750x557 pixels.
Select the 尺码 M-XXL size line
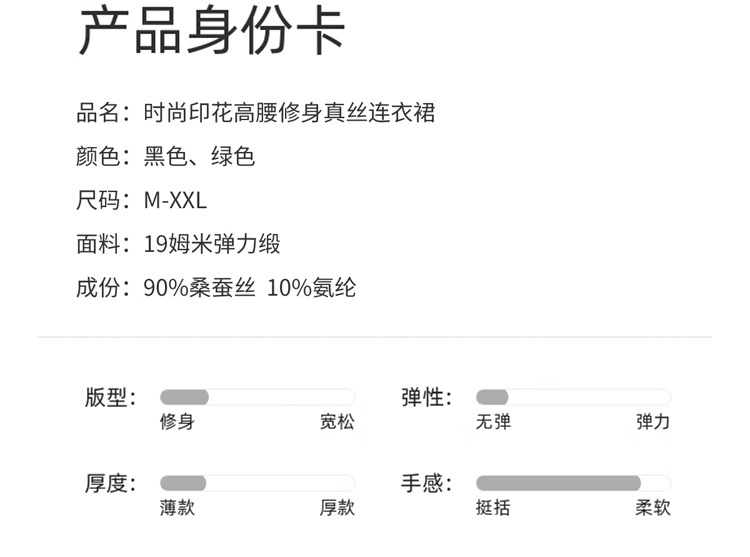142,201
